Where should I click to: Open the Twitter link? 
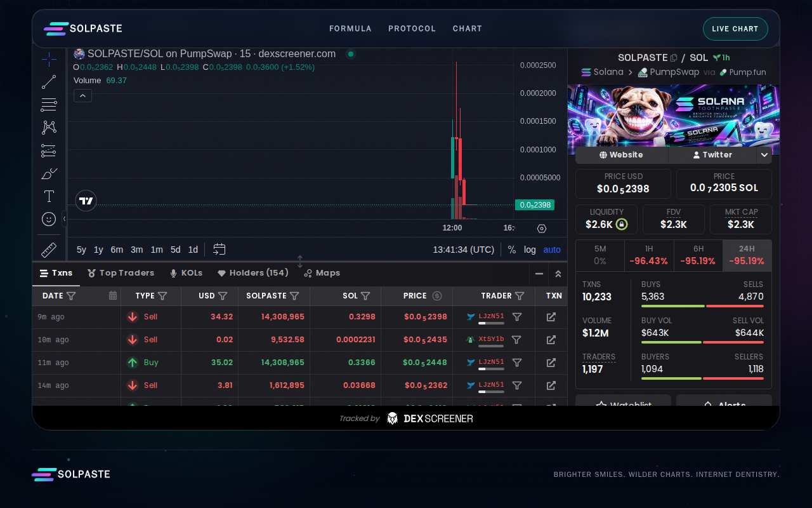(712, 155)
